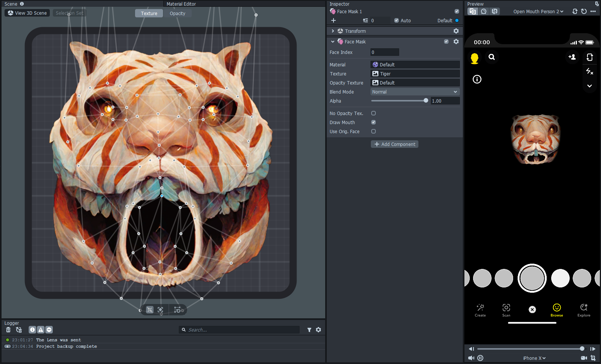601x364 pixels.
Task: Click the info icon in the preview
Action: 477,79
